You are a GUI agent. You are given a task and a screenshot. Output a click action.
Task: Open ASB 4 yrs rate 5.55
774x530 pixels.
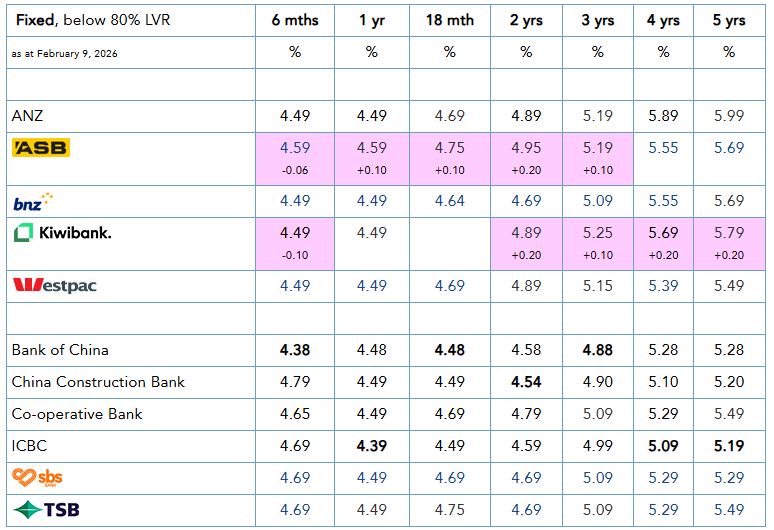click(x=663, y=148)
